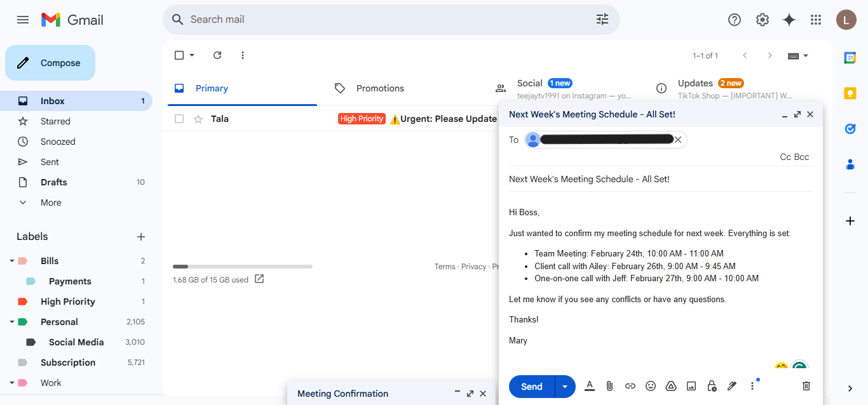Viewport: 868px width, 405px height.
Task: Add Bcc recipients
Action: 802,157
